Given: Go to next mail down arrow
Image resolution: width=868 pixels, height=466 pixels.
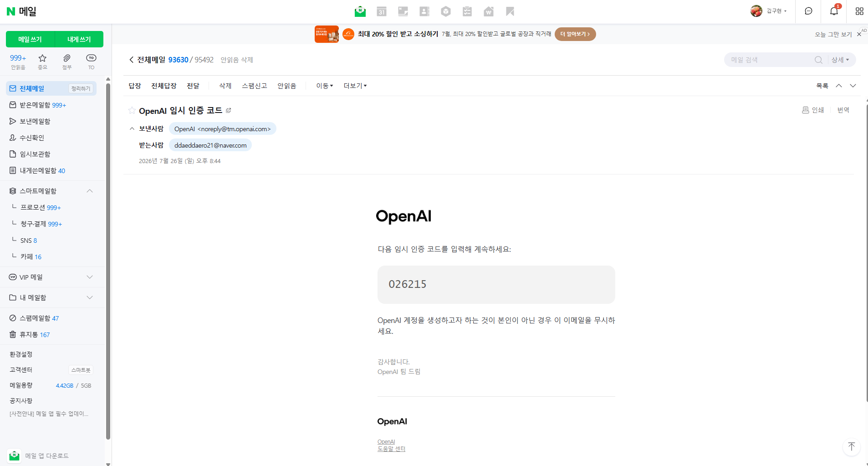Looking at the screenshot, I should point(853,86).
